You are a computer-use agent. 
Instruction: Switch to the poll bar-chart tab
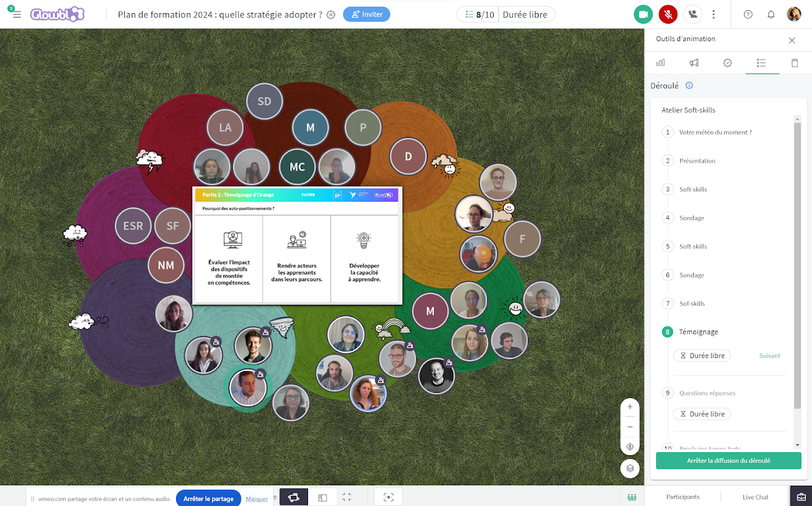coord(660,63)
